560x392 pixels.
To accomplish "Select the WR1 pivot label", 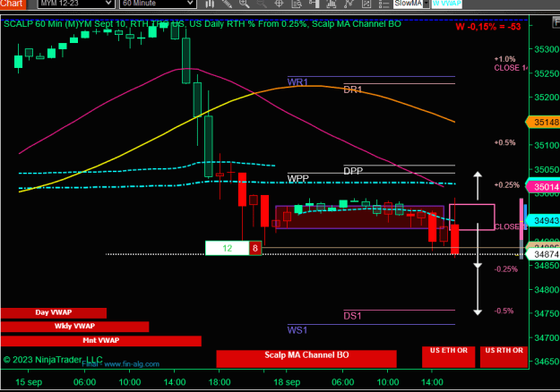I will click(x=297, y=82).
